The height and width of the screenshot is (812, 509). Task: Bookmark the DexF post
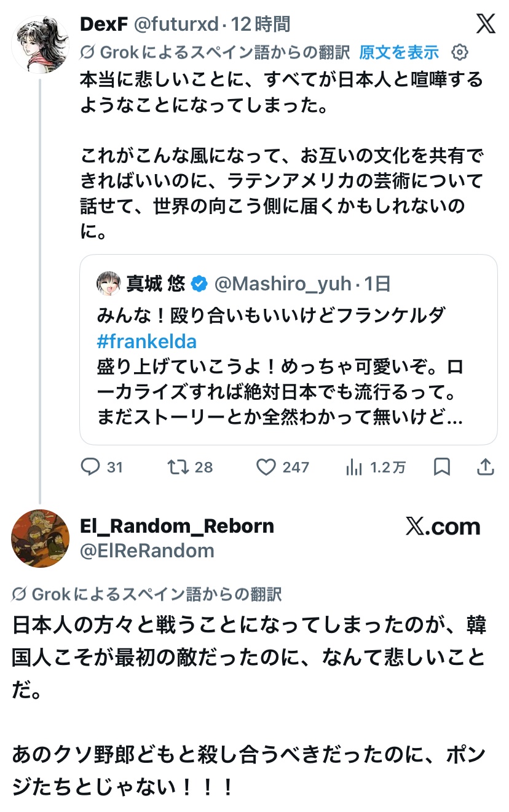tap(441, 468)
